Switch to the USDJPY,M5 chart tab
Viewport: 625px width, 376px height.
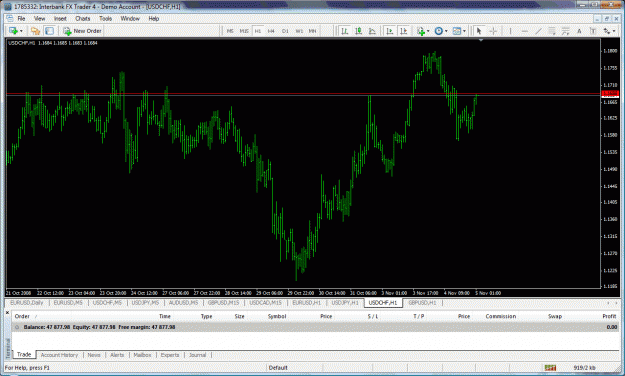145,303
